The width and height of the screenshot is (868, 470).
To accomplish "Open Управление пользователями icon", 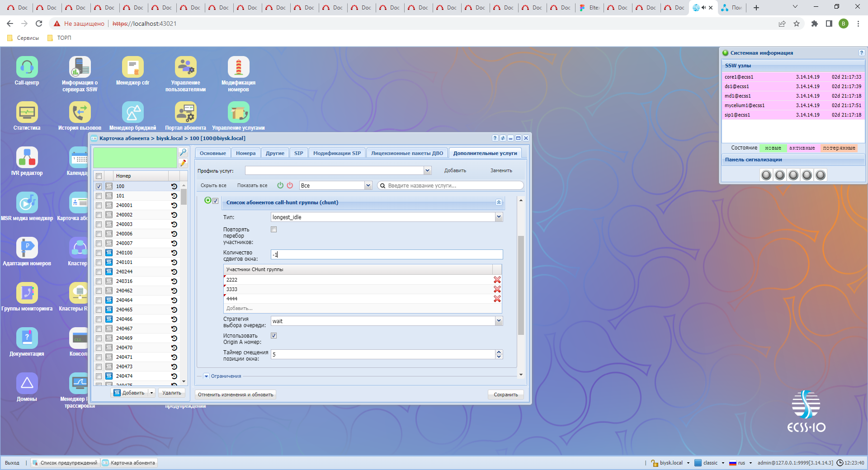I will pos(186,67).
